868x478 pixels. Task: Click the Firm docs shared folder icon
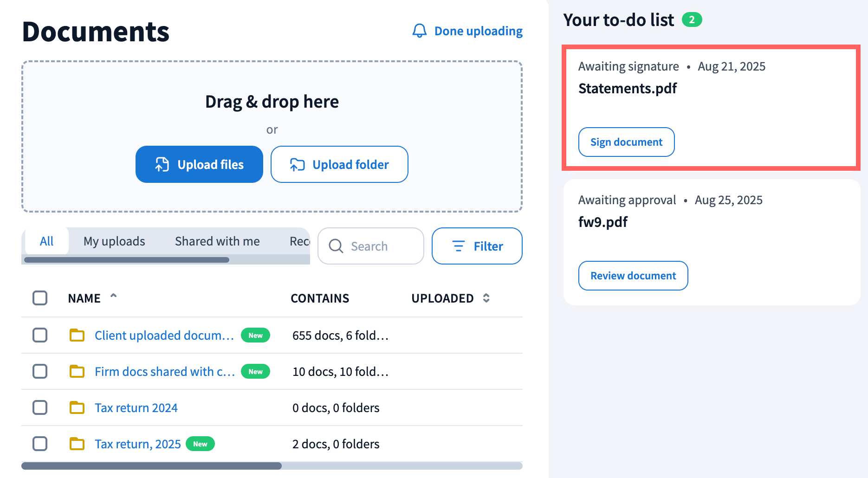(77, 371)
